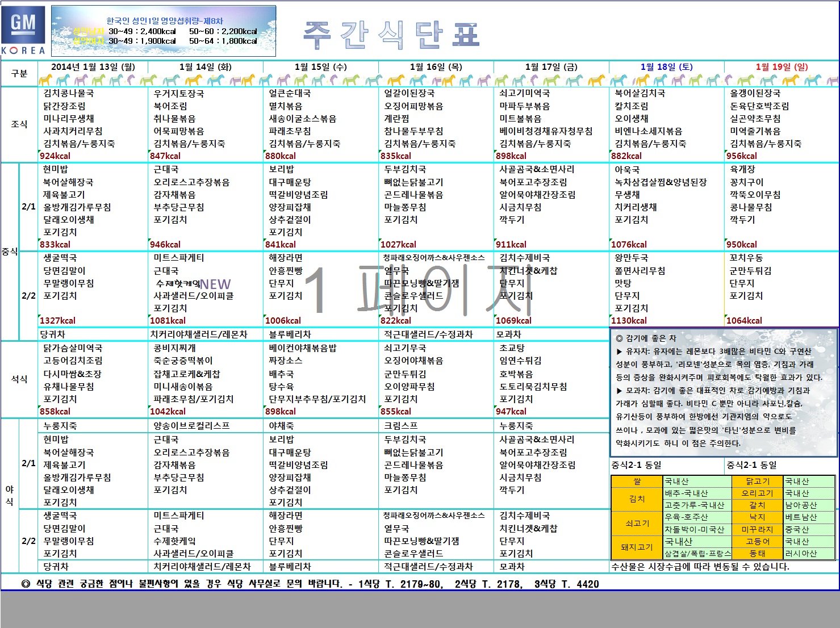Select the yellow 쇠고기 origin cell
Viewport: 840px width, 628px height.
click(x=637, y=523)
